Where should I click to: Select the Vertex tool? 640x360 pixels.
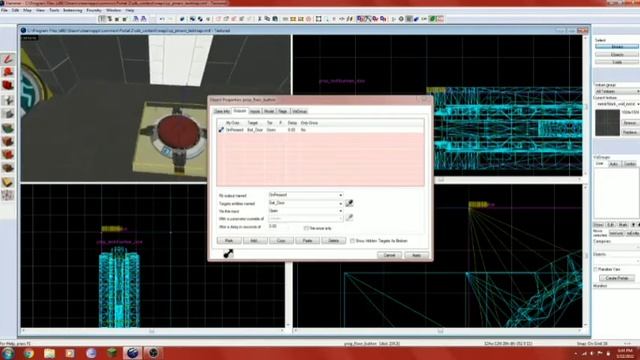(x=8, y=196)
